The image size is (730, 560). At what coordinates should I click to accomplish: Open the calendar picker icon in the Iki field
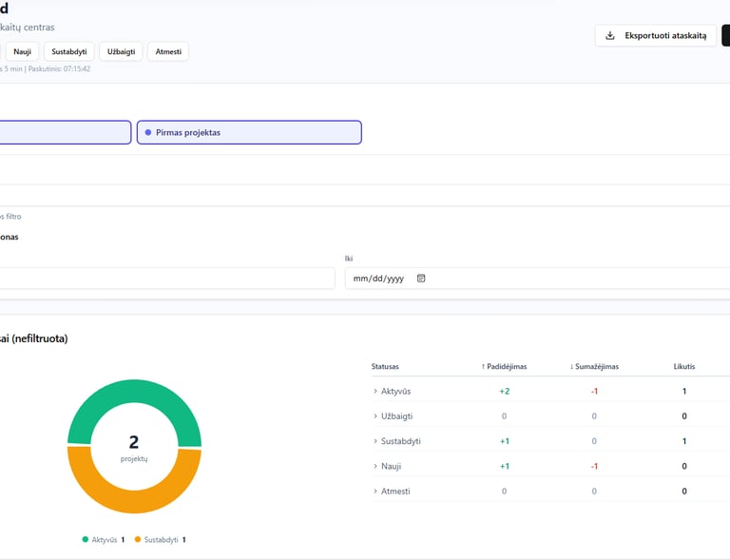[x=421, y=279]
